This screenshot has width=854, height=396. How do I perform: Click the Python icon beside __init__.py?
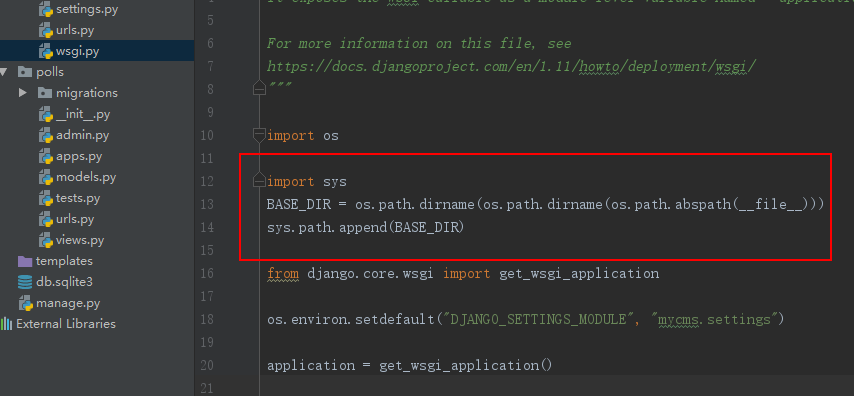pos(45,115)
